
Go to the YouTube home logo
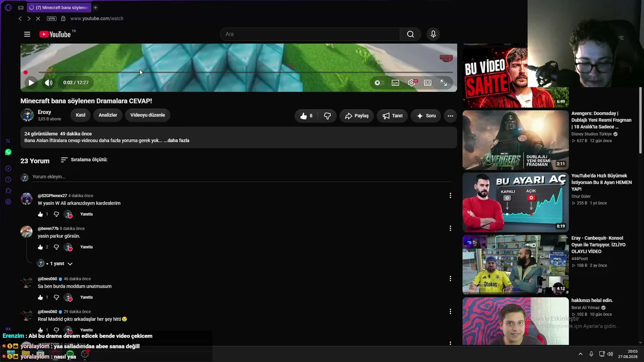coord(55,34)
